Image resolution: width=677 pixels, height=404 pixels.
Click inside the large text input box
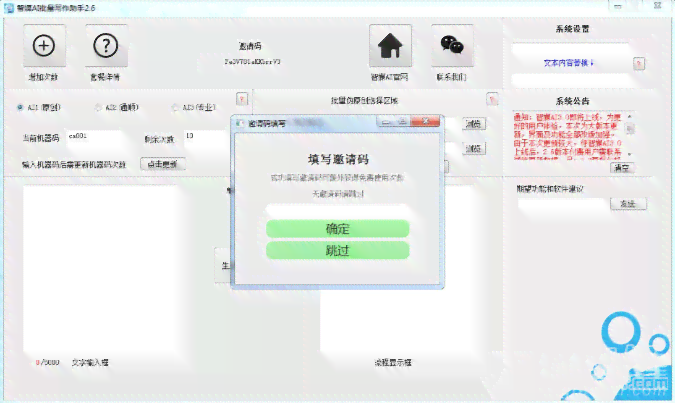pyautogui.click(x=100, y=268)
